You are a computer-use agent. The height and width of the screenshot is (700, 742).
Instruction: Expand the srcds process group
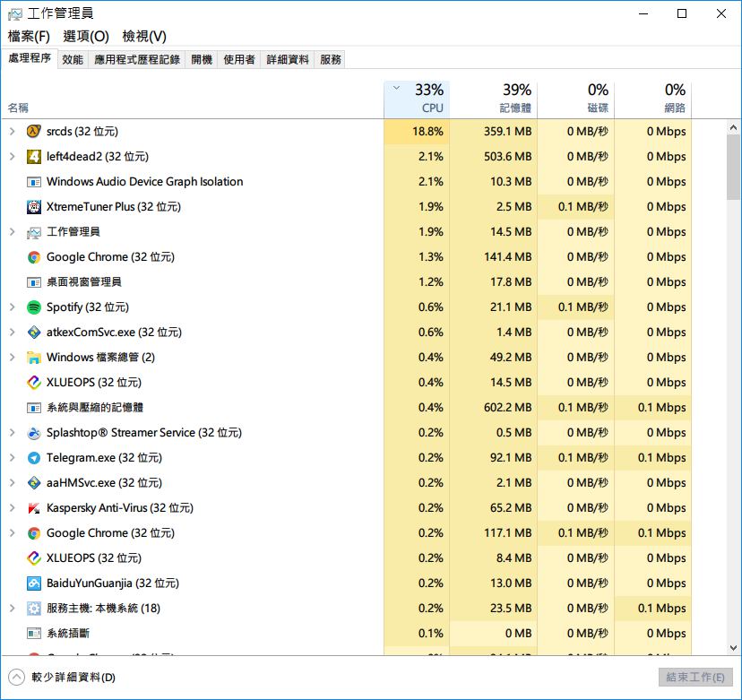pyautogui.click(x=13, y=131)
